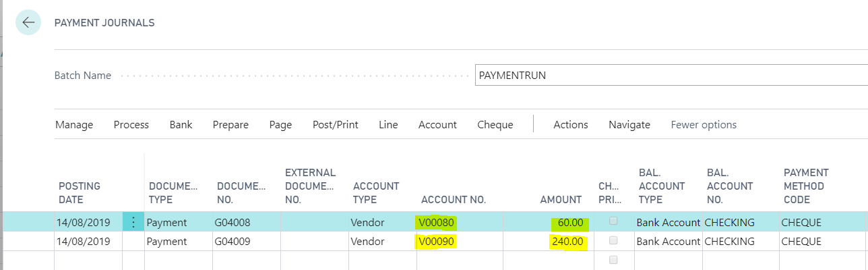Viewport: 868px width, 270px height.
Task: Open the Process menu
Action: (x=131, y=125)
